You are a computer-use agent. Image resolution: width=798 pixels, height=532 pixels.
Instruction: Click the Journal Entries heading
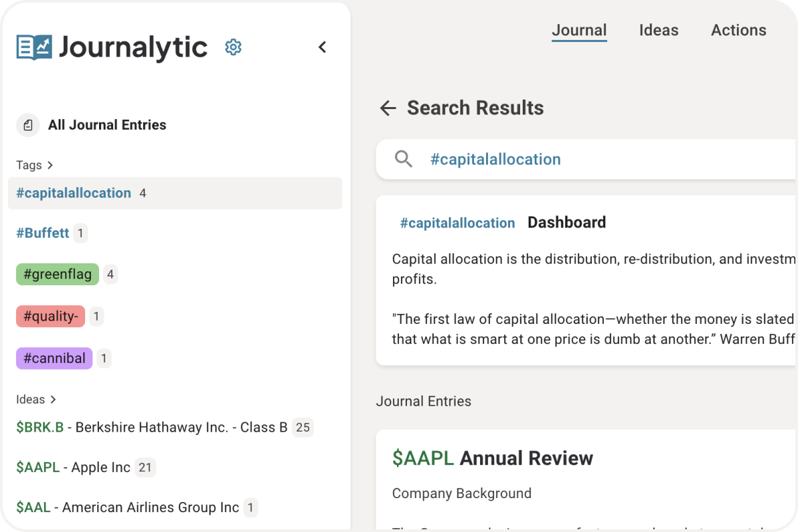424,401
